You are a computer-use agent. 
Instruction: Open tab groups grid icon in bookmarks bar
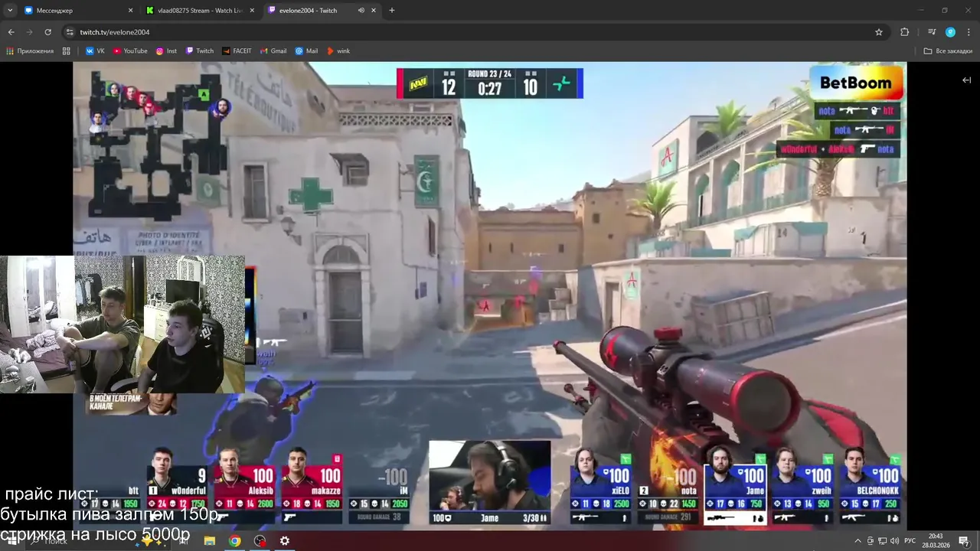[67, 51]
